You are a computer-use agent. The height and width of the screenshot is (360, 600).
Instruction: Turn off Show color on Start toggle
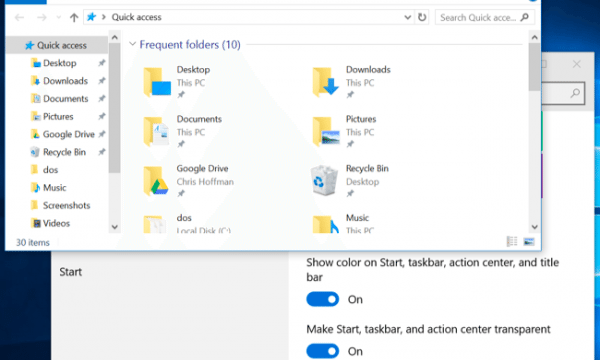click(x=323, y=299)
